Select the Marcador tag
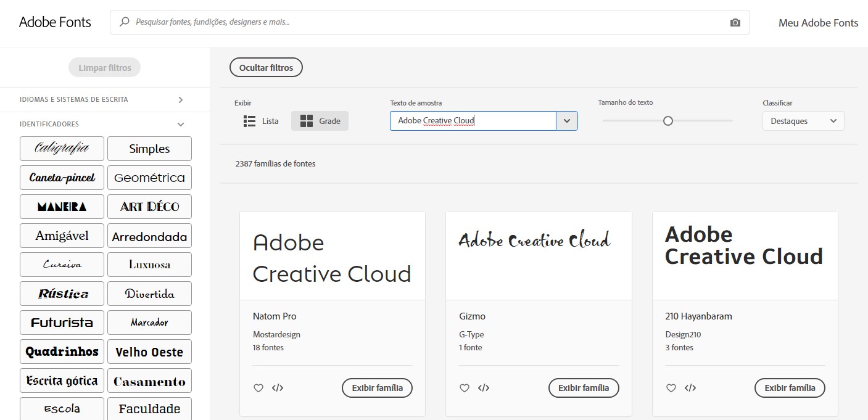The width and height of the screenshot is (868, 420). click(x=149, y=323)
